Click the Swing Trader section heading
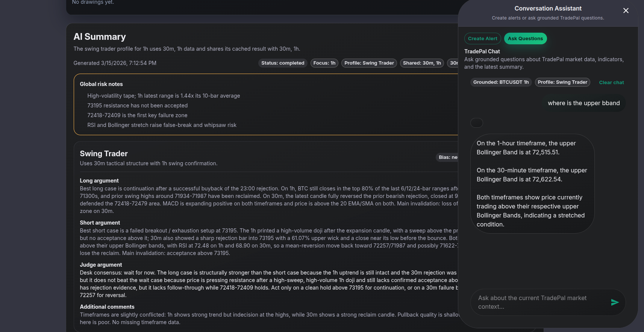Screen dimensions: 644x332 pyautogui.click(x=104, y=154)
